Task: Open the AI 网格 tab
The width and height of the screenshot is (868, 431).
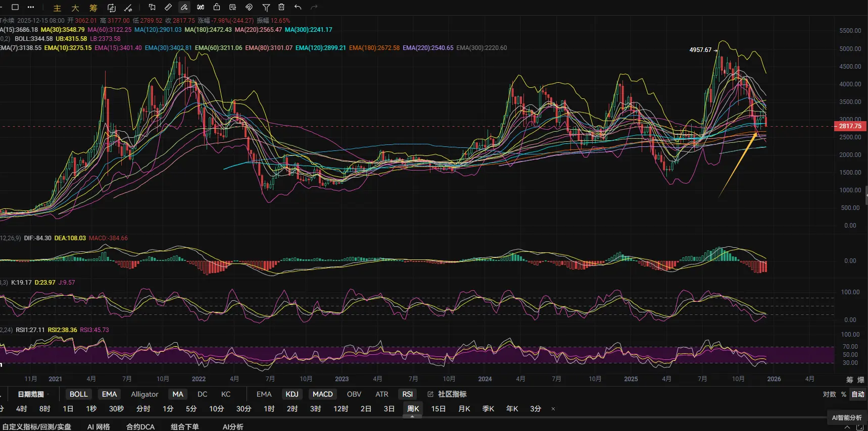Action: [99, 427]
